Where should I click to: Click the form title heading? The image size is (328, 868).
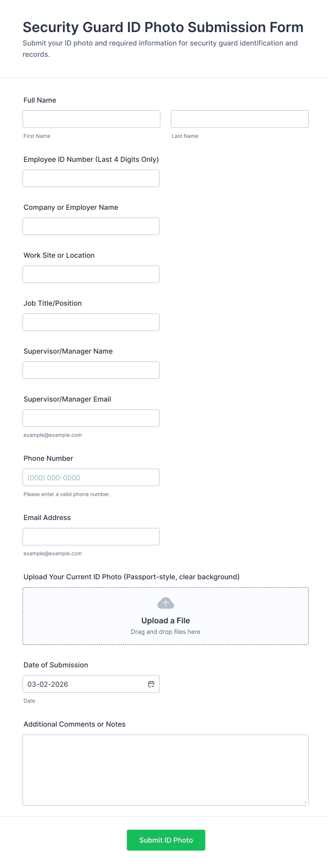(163, 27)
